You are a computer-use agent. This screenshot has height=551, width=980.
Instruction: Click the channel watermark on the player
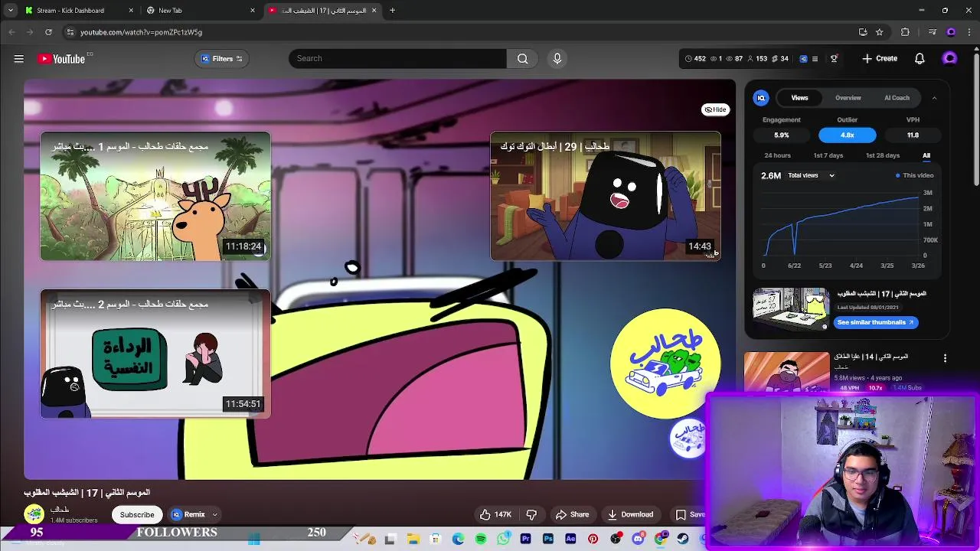tap(688, 439)
